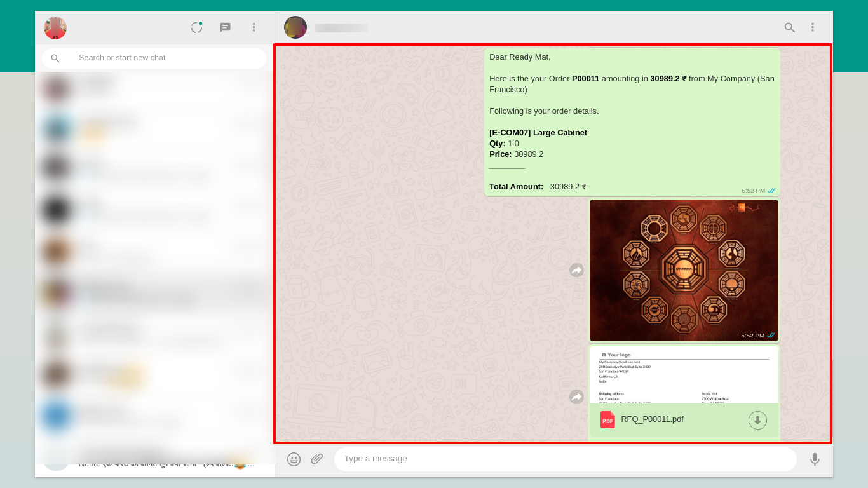
Task: Download the RFQ_P00011.pdf file
Action: pos(757,420)
